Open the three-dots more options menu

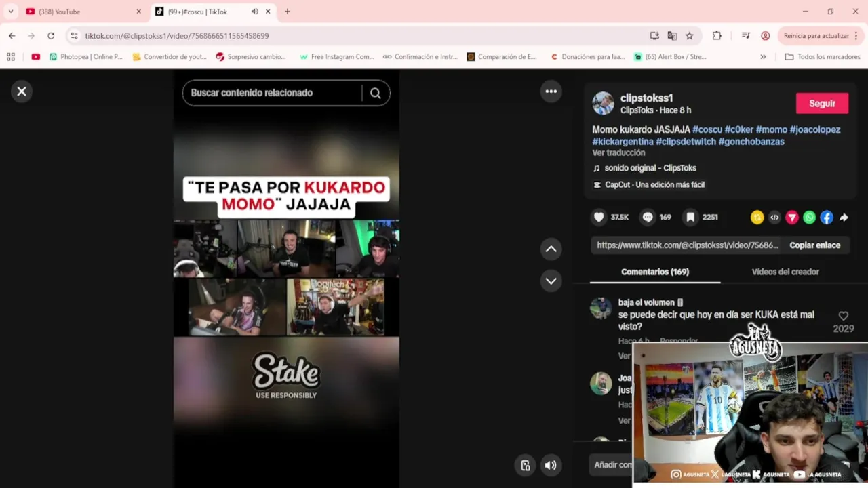pyautogui.click(x=551, y=91)
